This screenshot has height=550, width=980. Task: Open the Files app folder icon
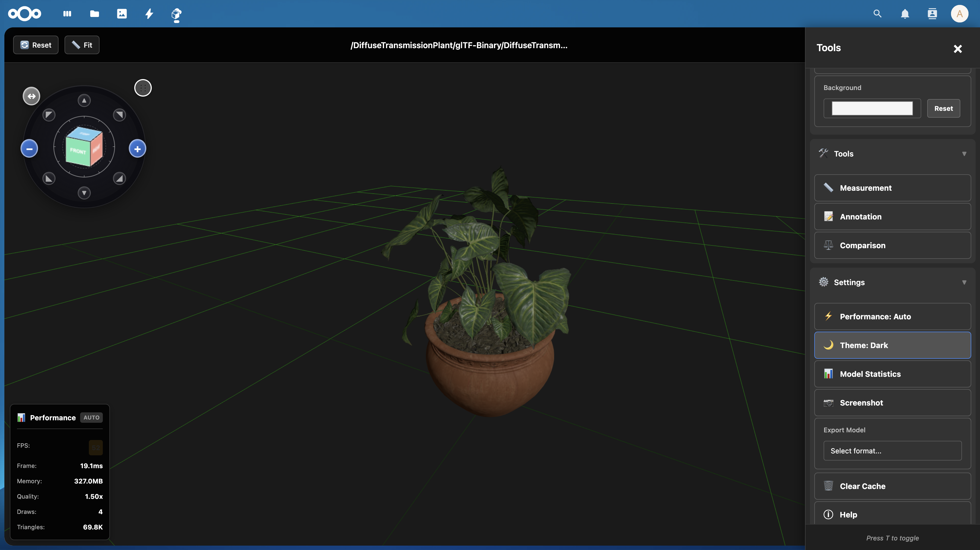(x=94, y=14)
